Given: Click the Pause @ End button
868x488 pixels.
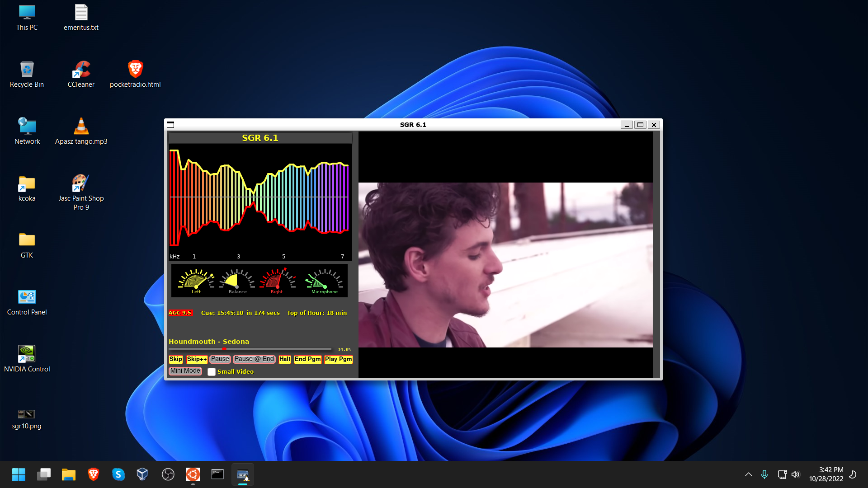Looking at the screenshot, I should 254,359.
